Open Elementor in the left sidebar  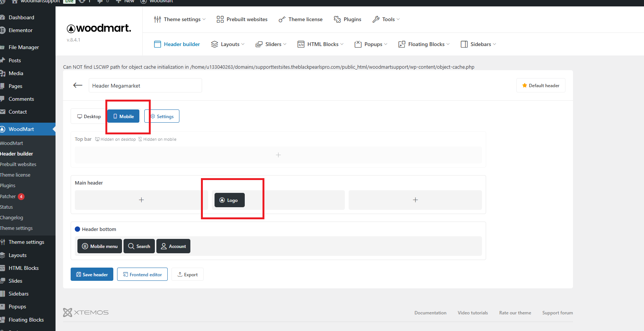click(x=20, y=30)
